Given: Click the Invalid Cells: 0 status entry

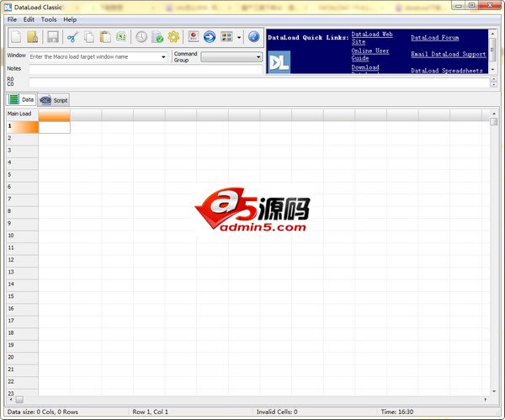Looking at the screenshot, I should (x=277, y=412).
